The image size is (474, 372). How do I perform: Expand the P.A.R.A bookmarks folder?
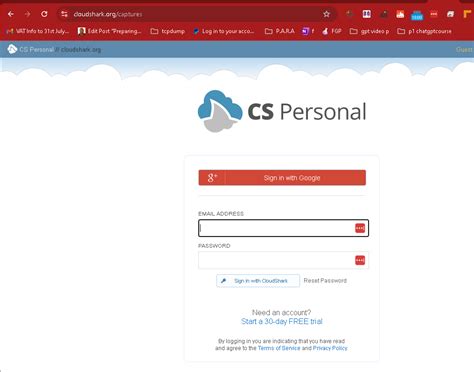pyautogui.click(x=280, y=31)
